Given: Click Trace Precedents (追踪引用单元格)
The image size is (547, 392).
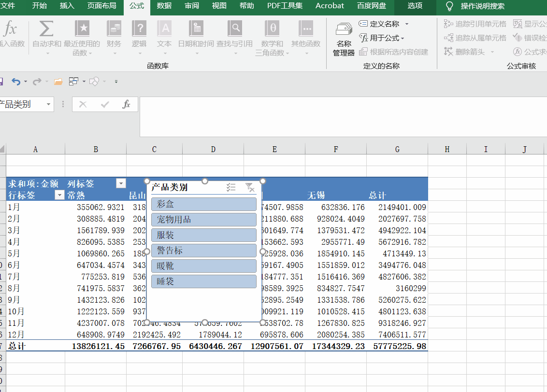Looking at the screenshot, I should (x=475, y=24).
